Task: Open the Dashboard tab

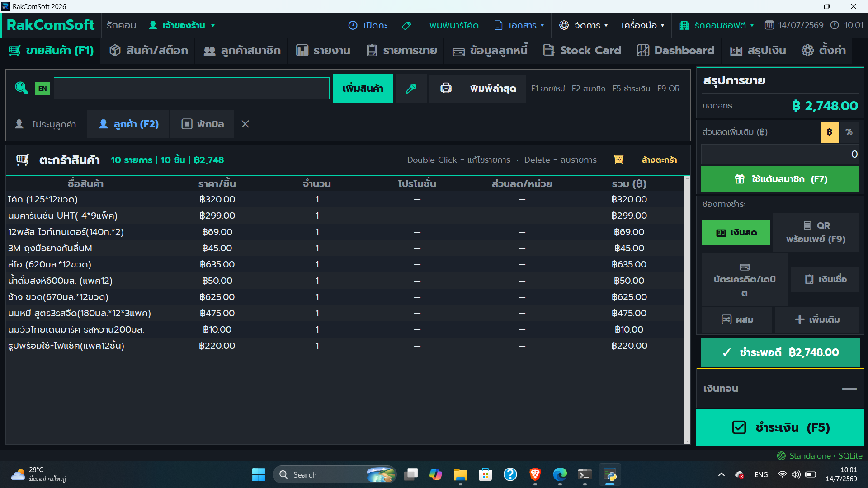Action: (x=675, y=50)
